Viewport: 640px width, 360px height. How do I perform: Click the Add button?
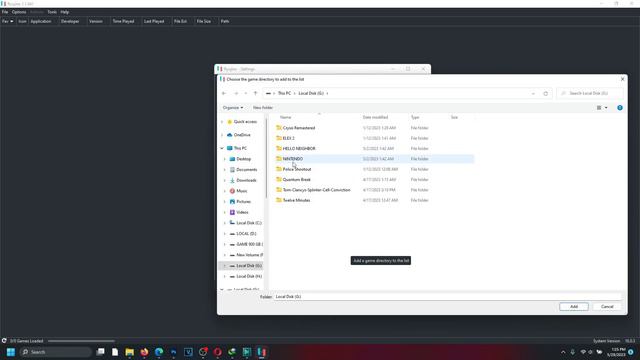click(574, 307)
